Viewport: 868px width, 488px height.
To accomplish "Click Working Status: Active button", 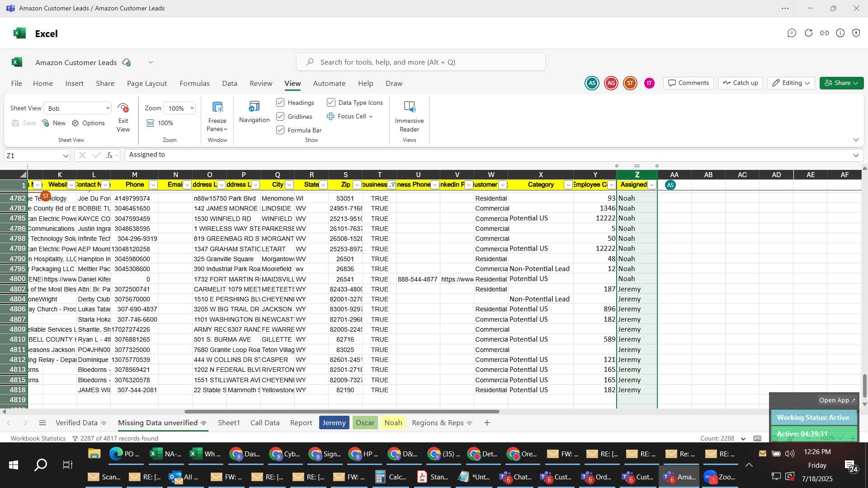I will [x=813, y=418].
